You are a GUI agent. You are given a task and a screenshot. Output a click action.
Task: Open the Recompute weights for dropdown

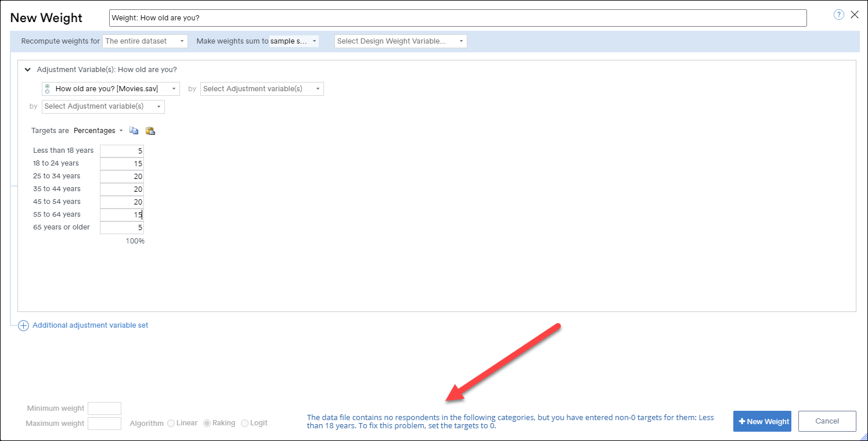(145, 41)
